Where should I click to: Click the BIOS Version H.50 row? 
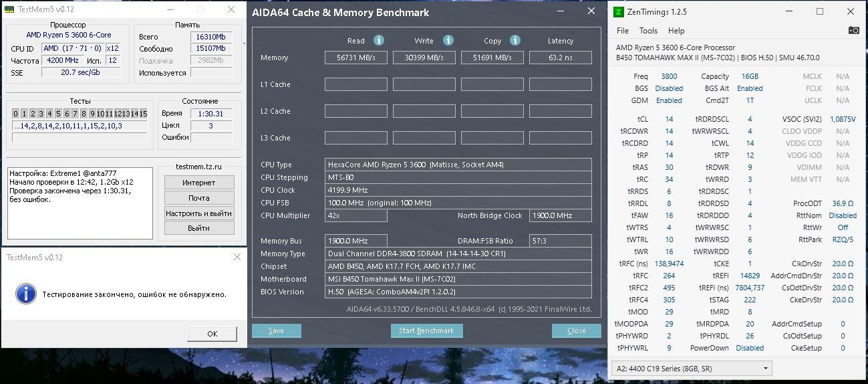pos(458,292)
